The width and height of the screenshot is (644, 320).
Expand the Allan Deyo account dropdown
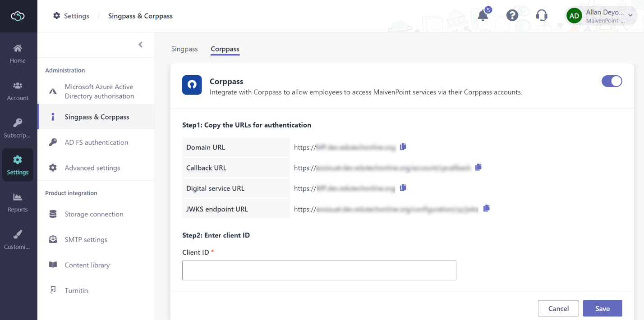(630, 16)
